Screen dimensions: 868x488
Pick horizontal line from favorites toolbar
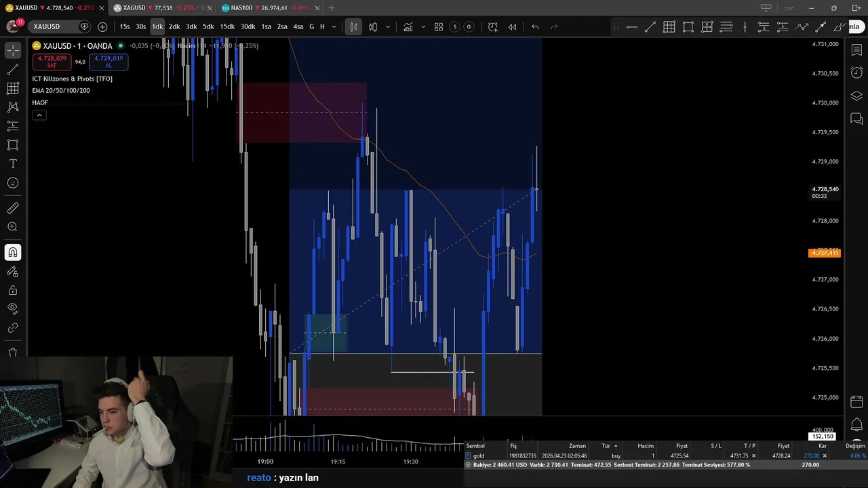click(x=631, y=26)
